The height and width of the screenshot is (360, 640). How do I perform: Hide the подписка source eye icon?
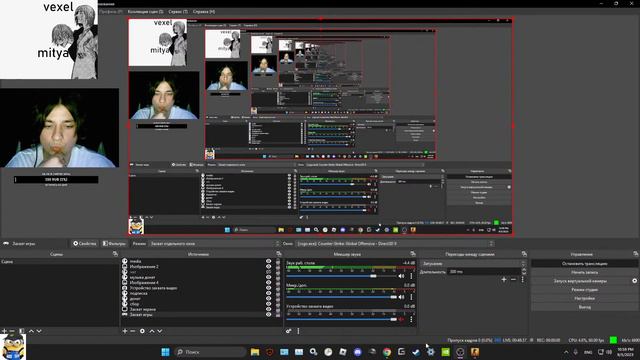[x=269, y=293]
